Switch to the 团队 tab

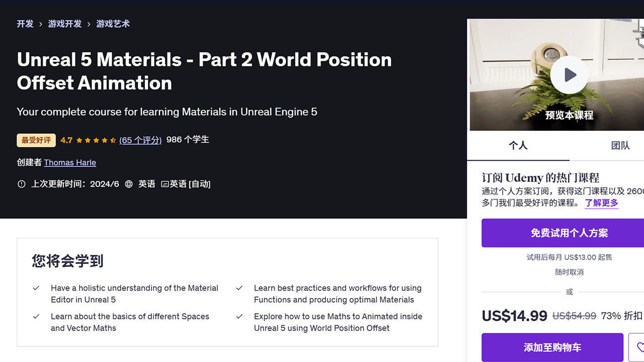pos(620,145)
